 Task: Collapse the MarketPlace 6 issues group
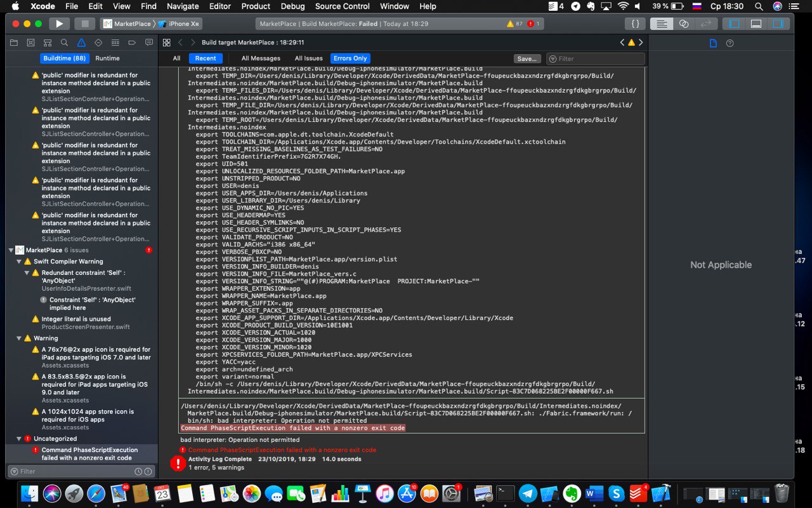point(11,250)
